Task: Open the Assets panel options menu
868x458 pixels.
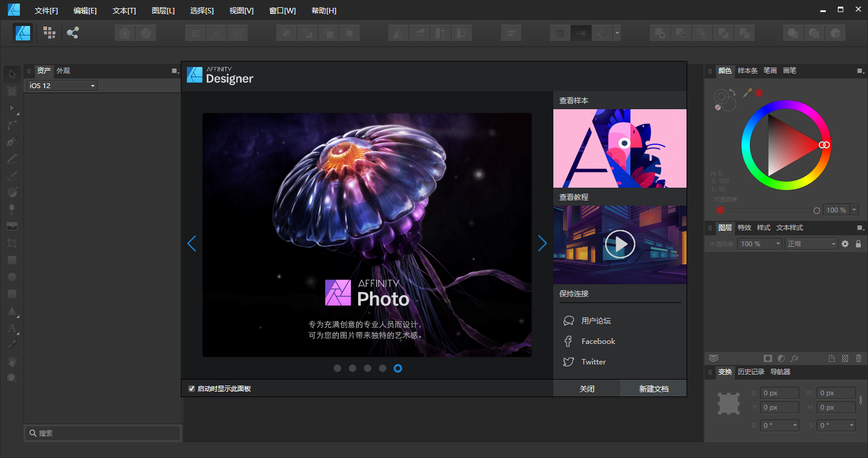Action: (x=175, y=71)
